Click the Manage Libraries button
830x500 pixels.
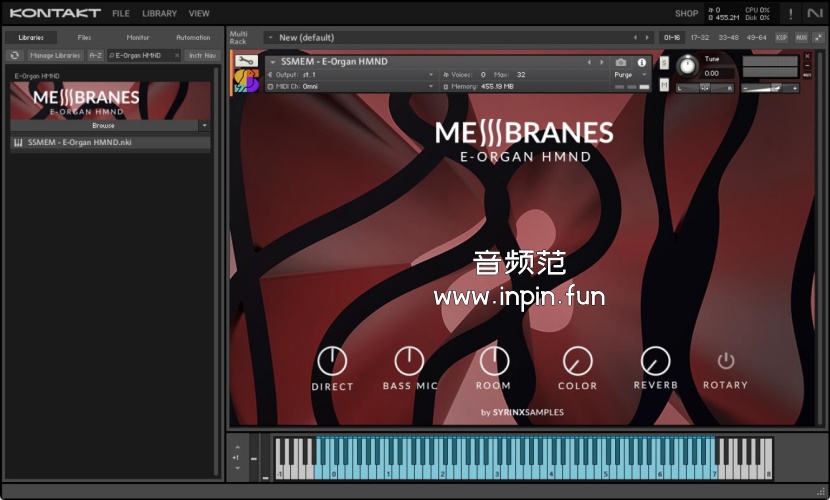55,55
